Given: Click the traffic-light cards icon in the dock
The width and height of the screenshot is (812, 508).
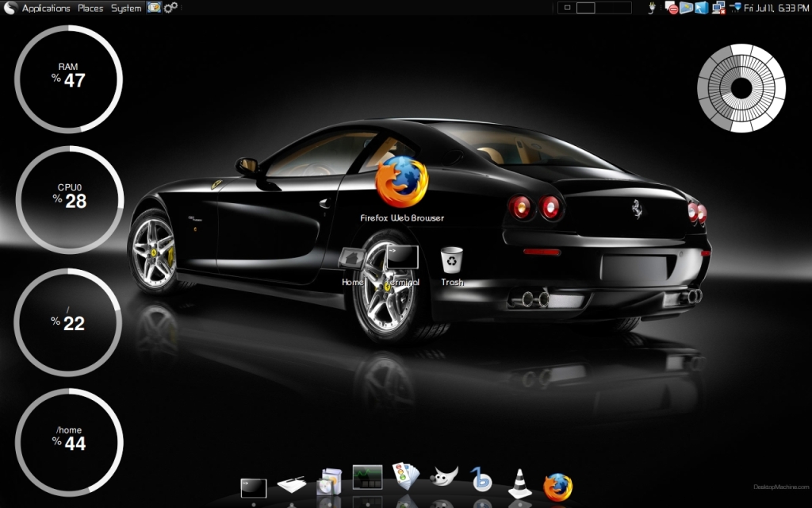Looking at the screenshot, I should pyautogui.click(x=405, y=476).
